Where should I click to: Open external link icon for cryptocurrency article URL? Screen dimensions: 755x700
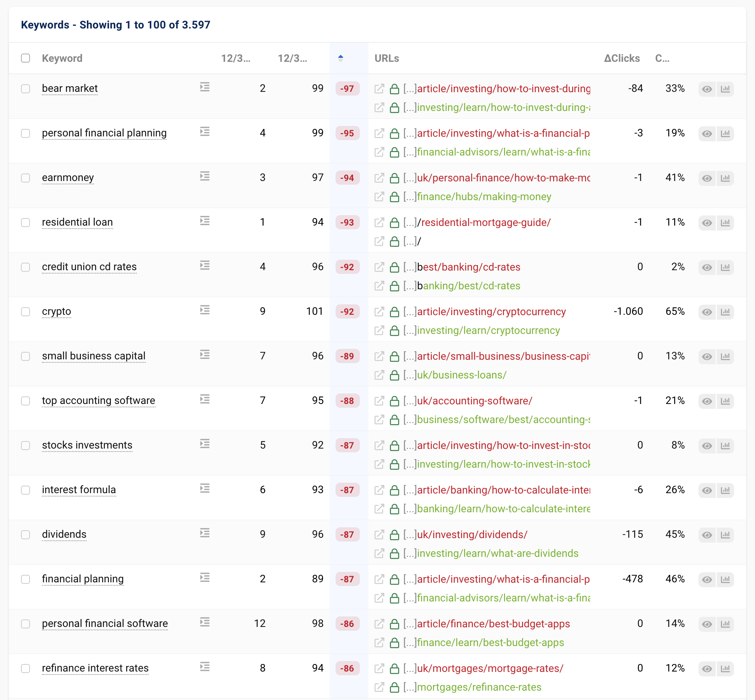pos(379,312)
